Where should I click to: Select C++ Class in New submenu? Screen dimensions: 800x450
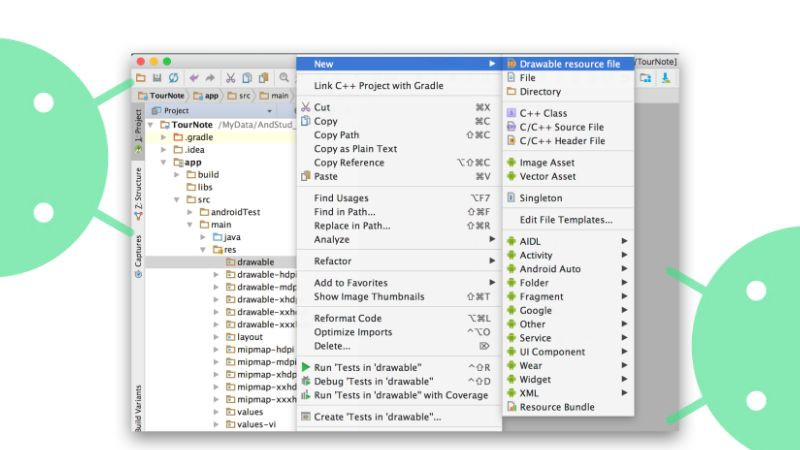click(568, 113)
